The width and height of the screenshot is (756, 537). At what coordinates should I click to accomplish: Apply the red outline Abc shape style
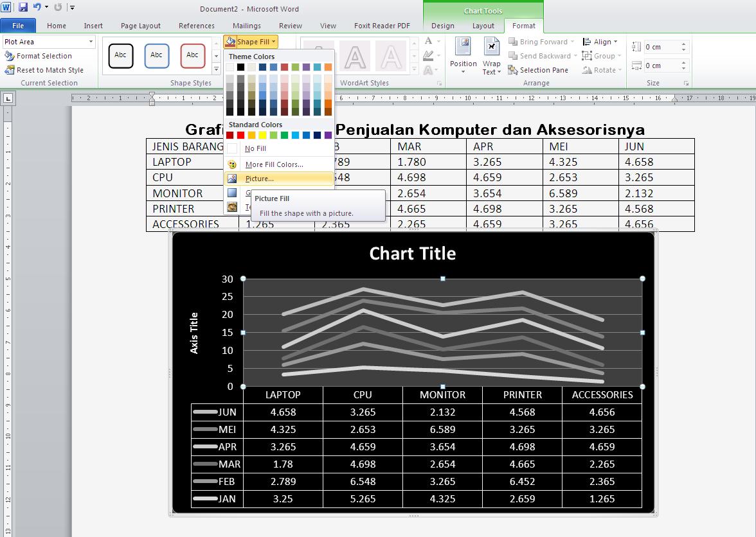click(193, 55)
